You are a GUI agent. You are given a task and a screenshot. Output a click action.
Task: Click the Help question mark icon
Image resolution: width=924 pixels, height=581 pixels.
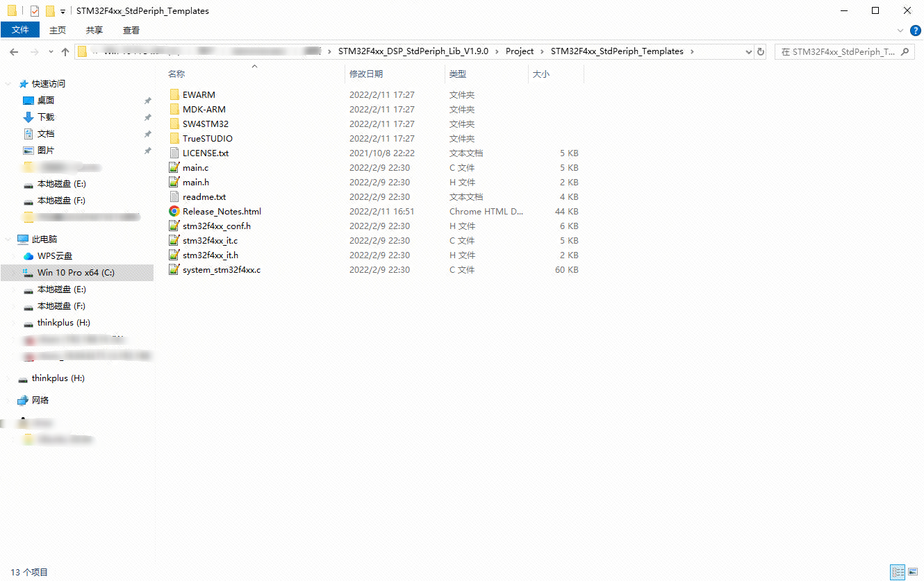click(x=915, y=31)
